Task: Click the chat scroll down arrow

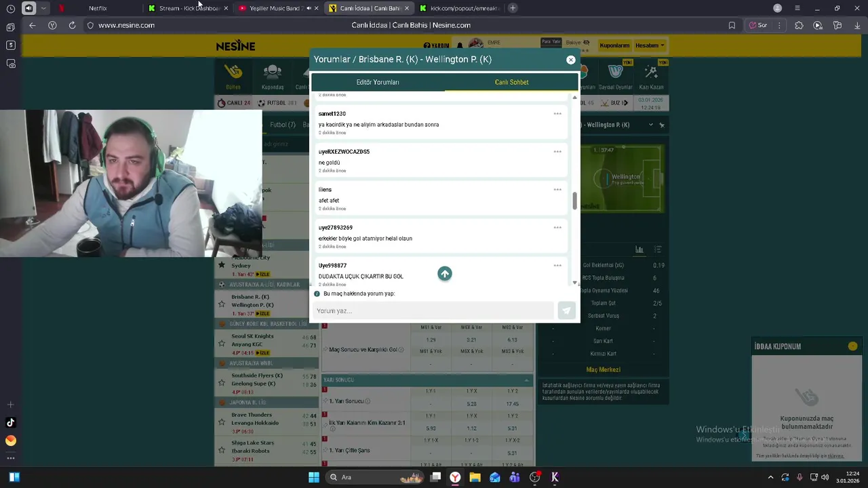Action: 575,283
